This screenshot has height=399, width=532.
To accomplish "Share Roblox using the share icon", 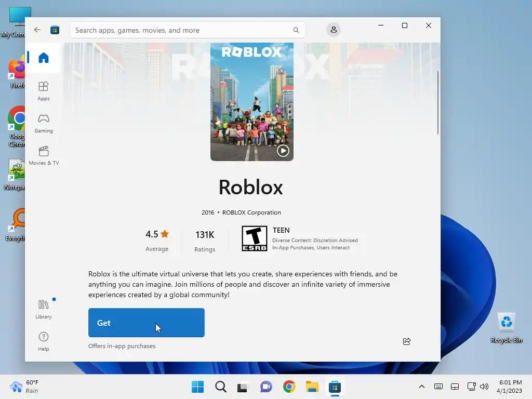I will pyautogui.click(x=407, y=341).
